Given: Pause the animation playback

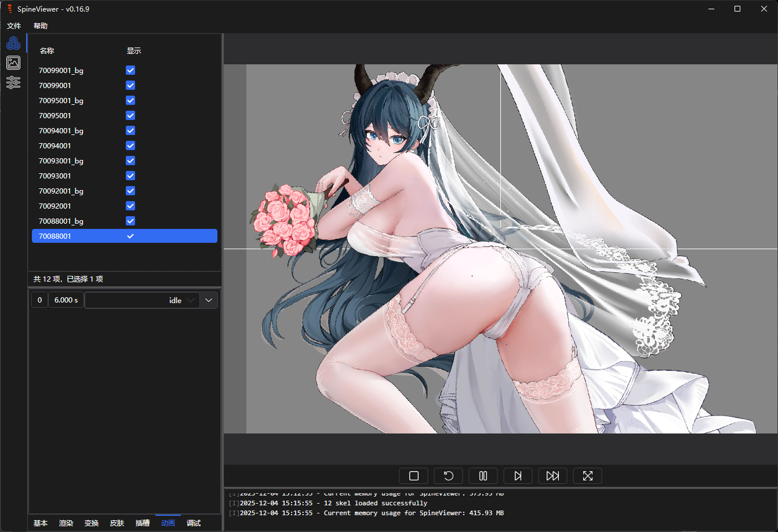Looking at the screenshot, I should [483, 476].
